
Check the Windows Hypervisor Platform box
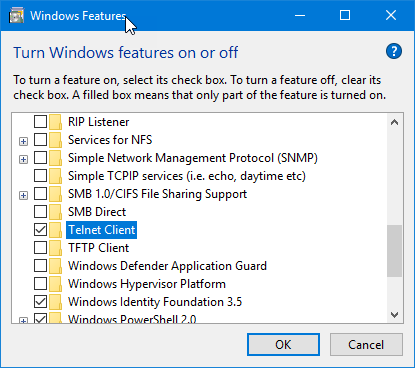(40, 284)
